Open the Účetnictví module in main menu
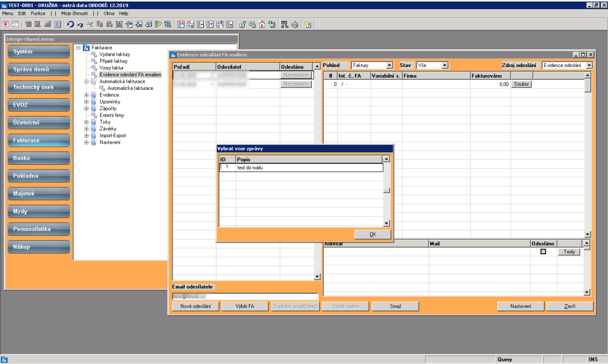 pyautogui.click(x=39, y=122)
